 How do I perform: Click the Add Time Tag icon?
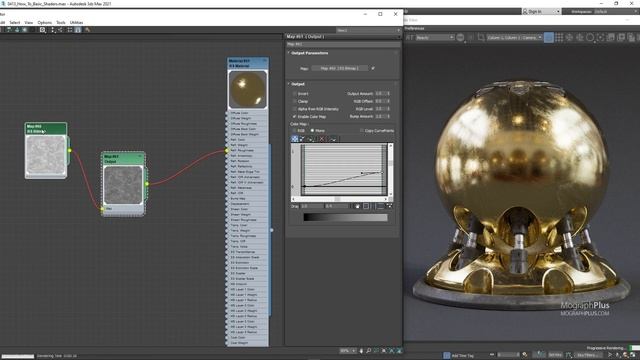click(447, 356)
